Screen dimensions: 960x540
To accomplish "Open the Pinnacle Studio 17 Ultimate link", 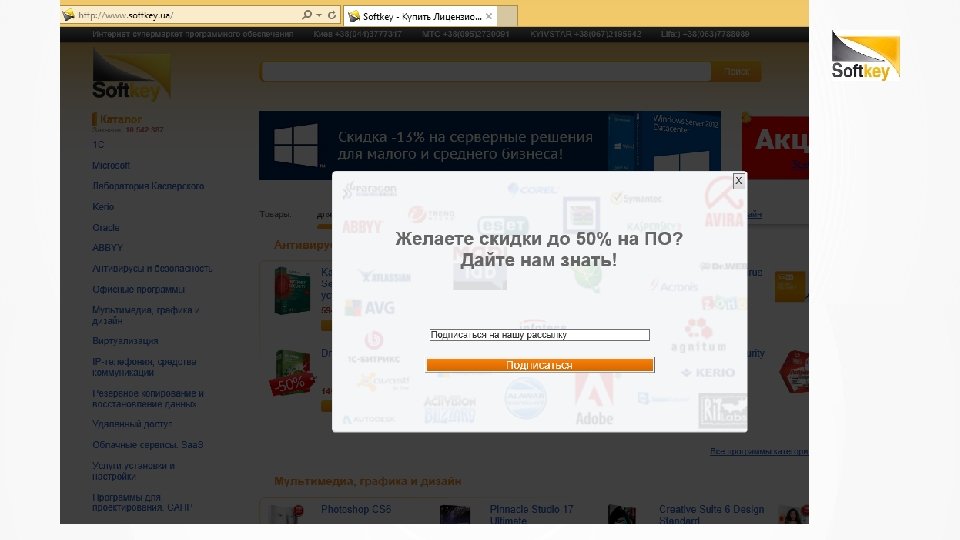I will tap(531, 514).
